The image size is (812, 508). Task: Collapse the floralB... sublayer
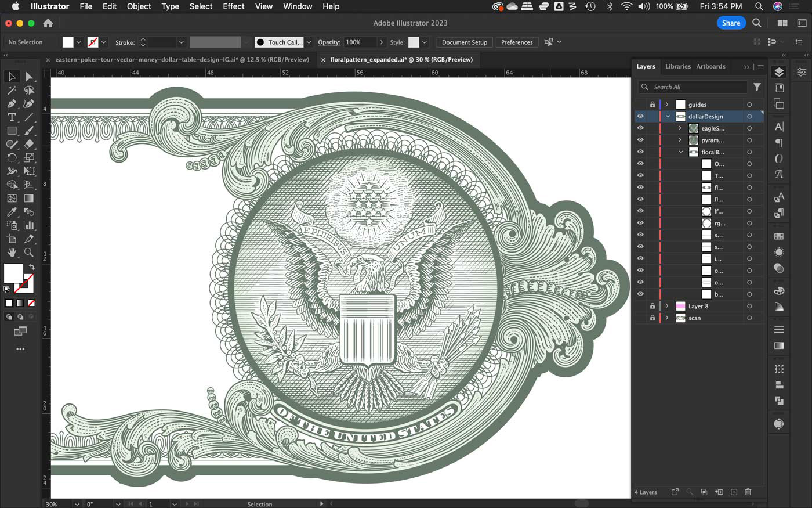tap(681, 152)
